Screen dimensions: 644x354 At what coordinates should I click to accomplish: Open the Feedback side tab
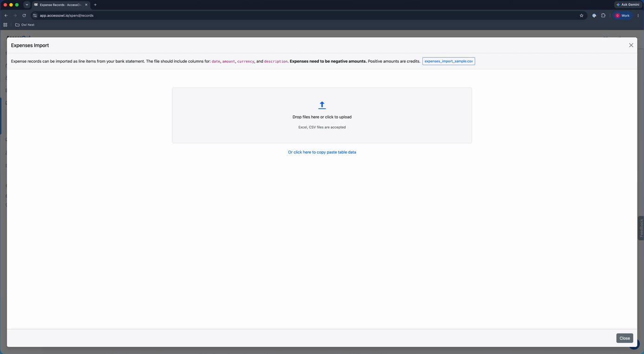pos(641,228)
